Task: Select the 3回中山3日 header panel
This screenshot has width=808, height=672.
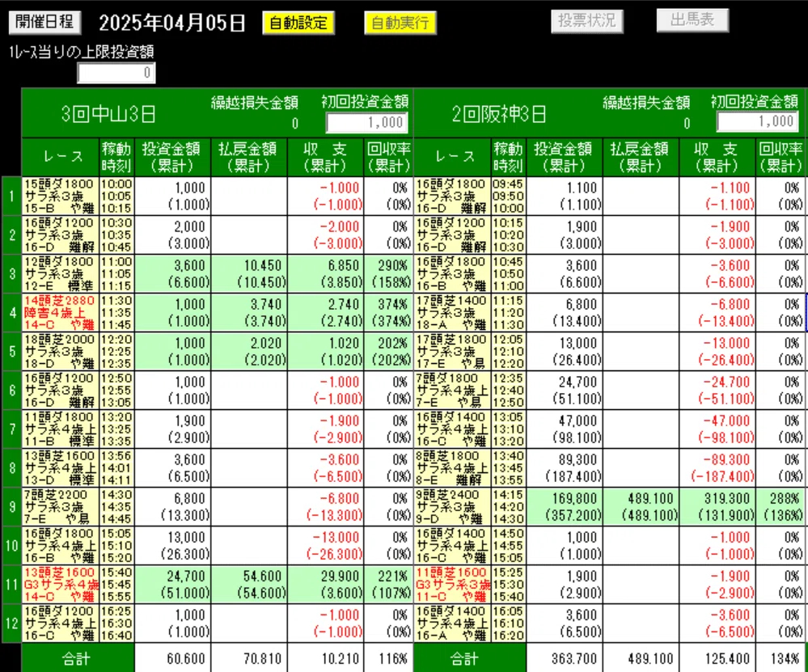Action: (x=109, y=111)
